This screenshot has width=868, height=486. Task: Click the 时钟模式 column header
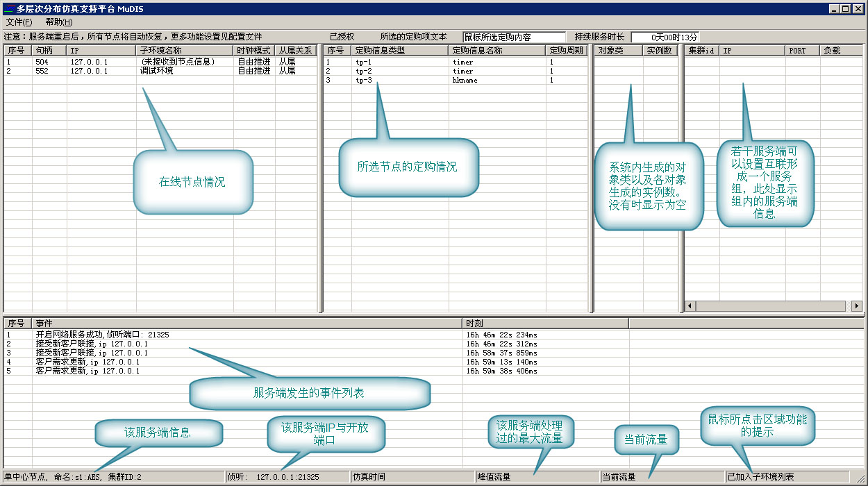coord(253,51)
